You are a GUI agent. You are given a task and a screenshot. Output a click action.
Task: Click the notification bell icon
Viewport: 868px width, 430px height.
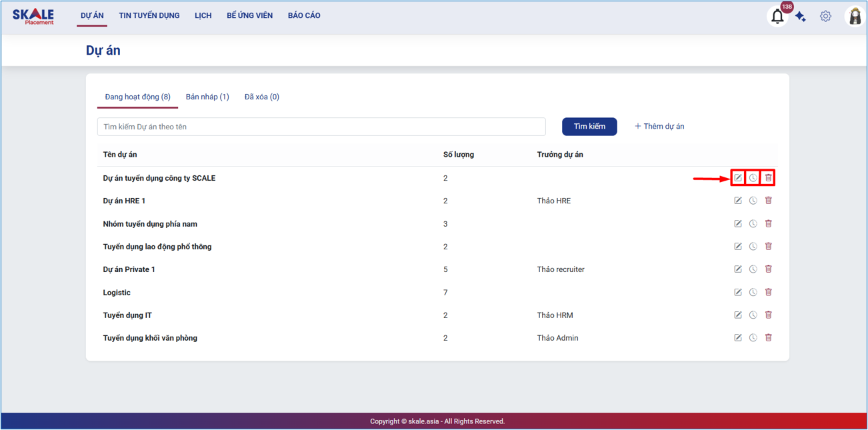pos(777,17)
